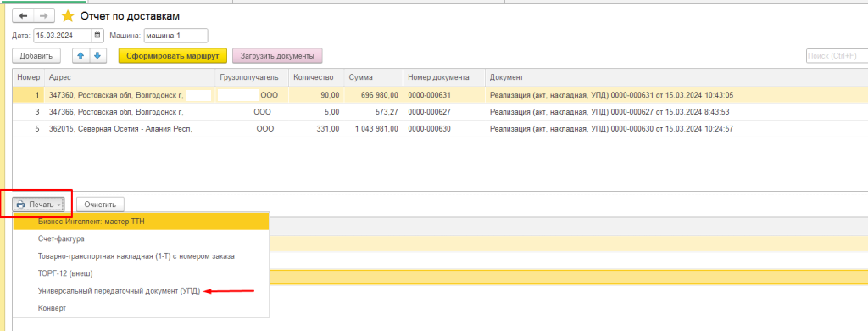Choose ТОРГ-12 (внеш) print option
Screen dimensions: 868x331
pyautogui.click(x=142, y=273)
